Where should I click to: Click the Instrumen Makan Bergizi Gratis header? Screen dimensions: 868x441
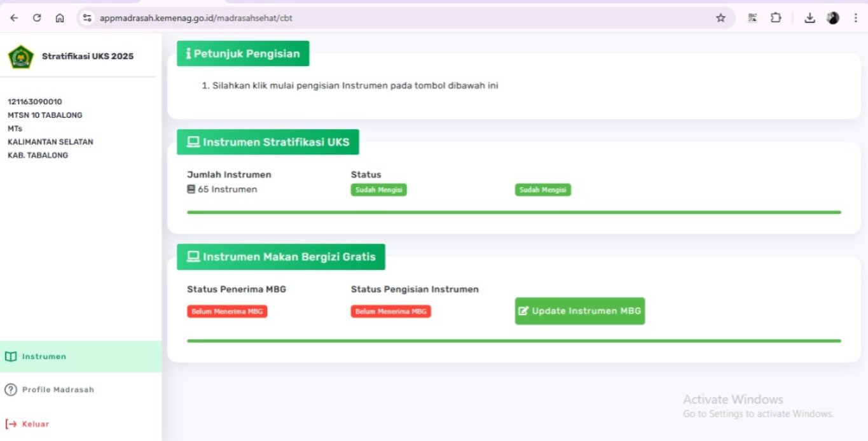pyautogui.click(x=281, y=257)
